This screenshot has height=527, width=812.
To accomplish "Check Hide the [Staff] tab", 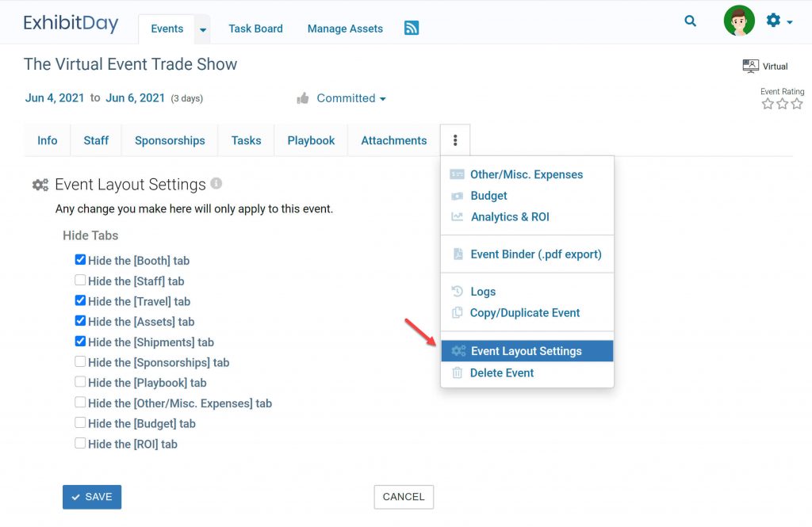I will click(x=80, y=281).
